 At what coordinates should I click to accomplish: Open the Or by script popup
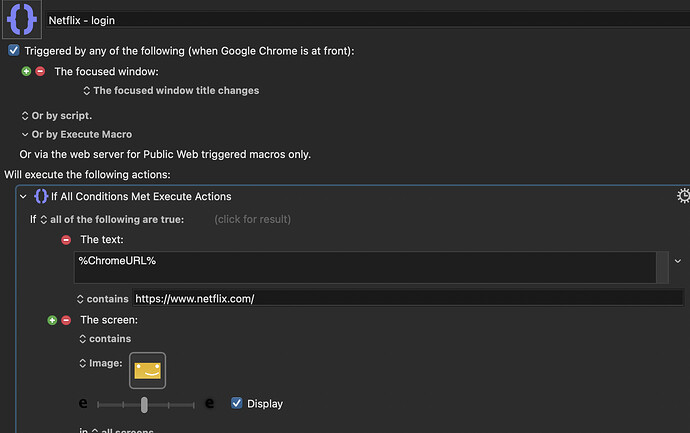tap(57, 116)
